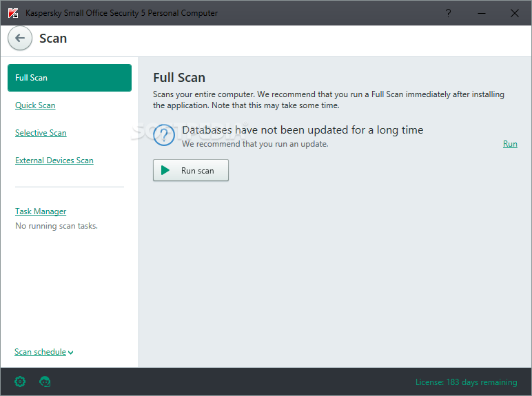This screenshot has height=396, width=532.
Task: Click the window title 'Kaspersky Small Office Security'
Action: click(121, 13)
